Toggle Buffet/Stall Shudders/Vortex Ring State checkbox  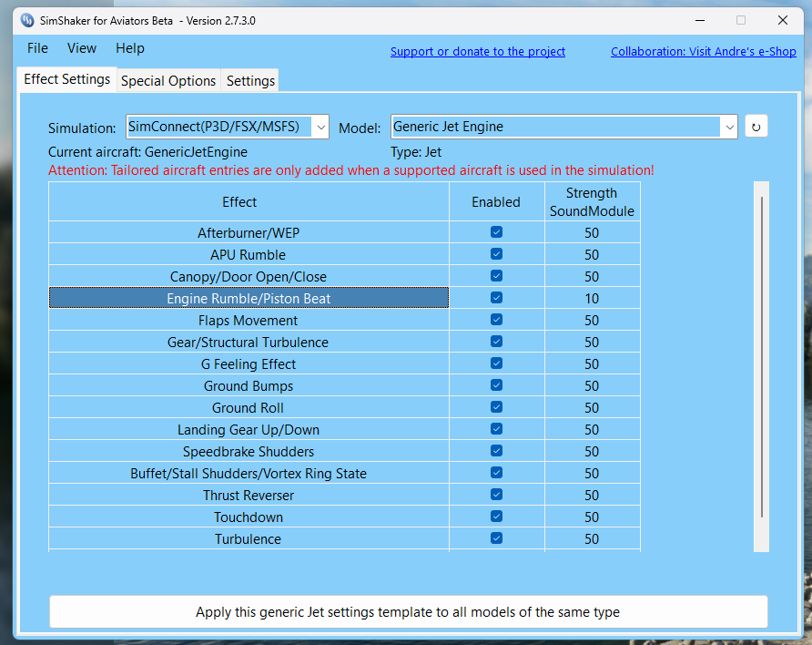[496, 473]
